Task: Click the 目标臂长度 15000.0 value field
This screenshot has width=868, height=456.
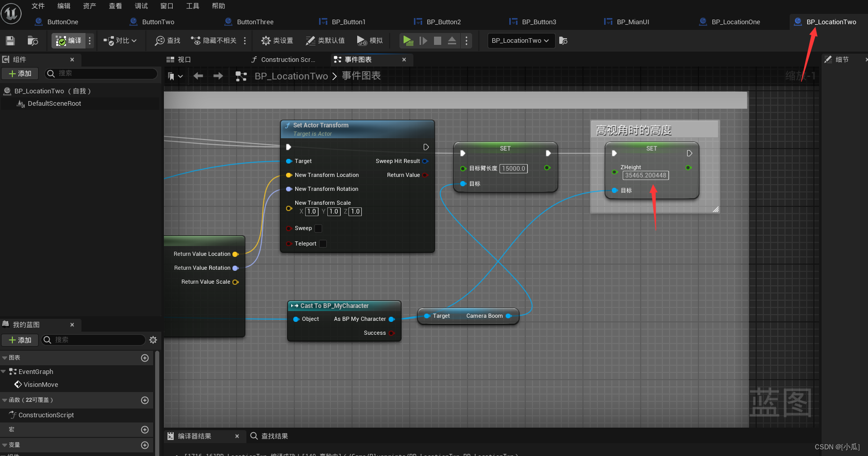Action: (x=513, y=169)
